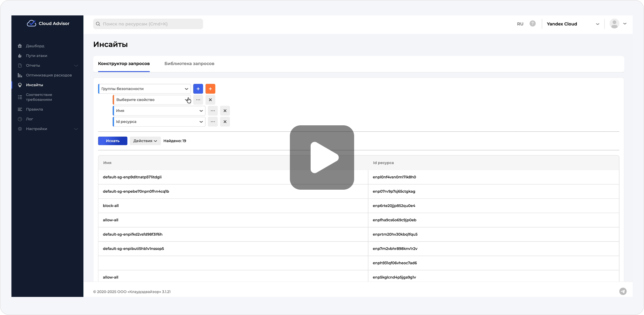Focus the resource search field
Screen dimensions: 644x315
point(148,24)
